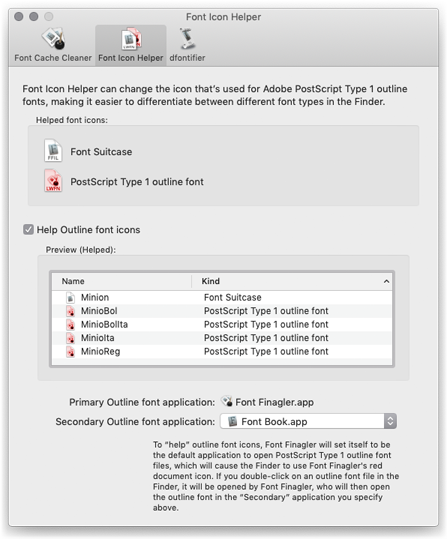
Task: Click the Font Book.app icon in popup
Action: pos(233,421)
